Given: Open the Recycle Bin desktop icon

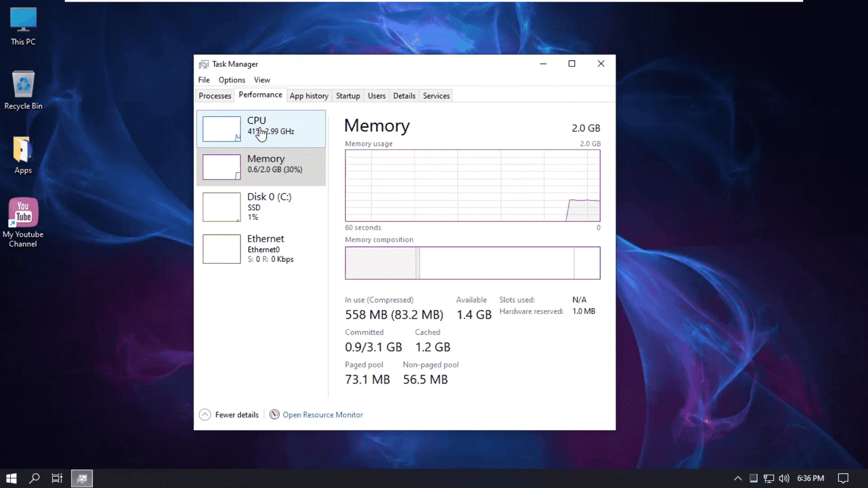Looking at the screenshot, I should coord(23,90).
